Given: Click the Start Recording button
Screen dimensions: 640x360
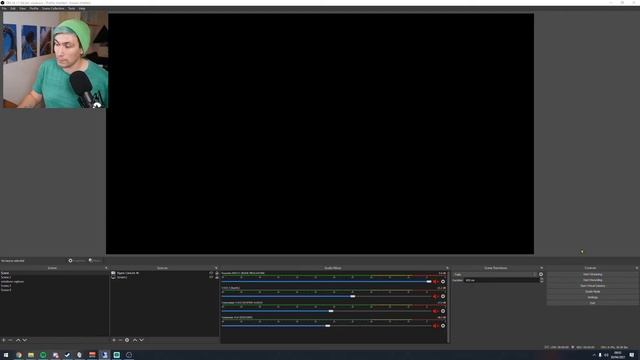Looking at the screenshot, I should (x=593, y=280).
